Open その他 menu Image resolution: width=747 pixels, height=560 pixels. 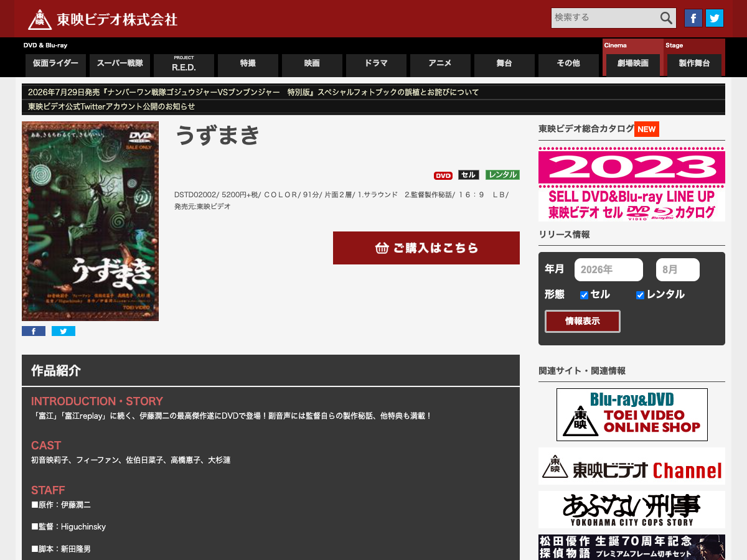pyautogui.click(x=568, y=65)
